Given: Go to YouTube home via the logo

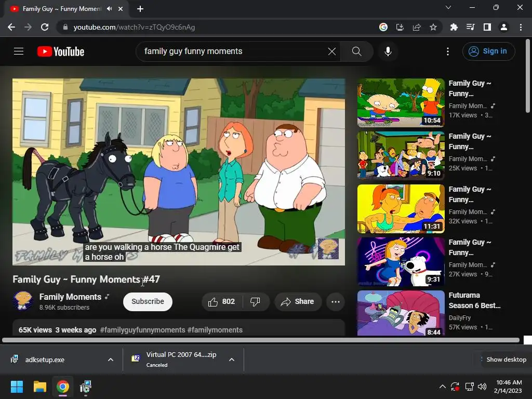Looking at the screenshot, I should coord(61,51).
